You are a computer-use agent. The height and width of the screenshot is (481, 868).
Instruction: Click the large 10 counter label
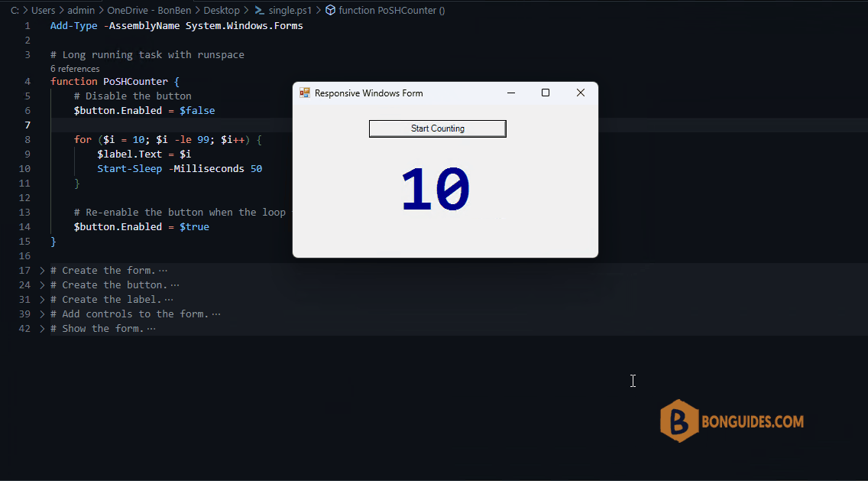tap(436, 190)
